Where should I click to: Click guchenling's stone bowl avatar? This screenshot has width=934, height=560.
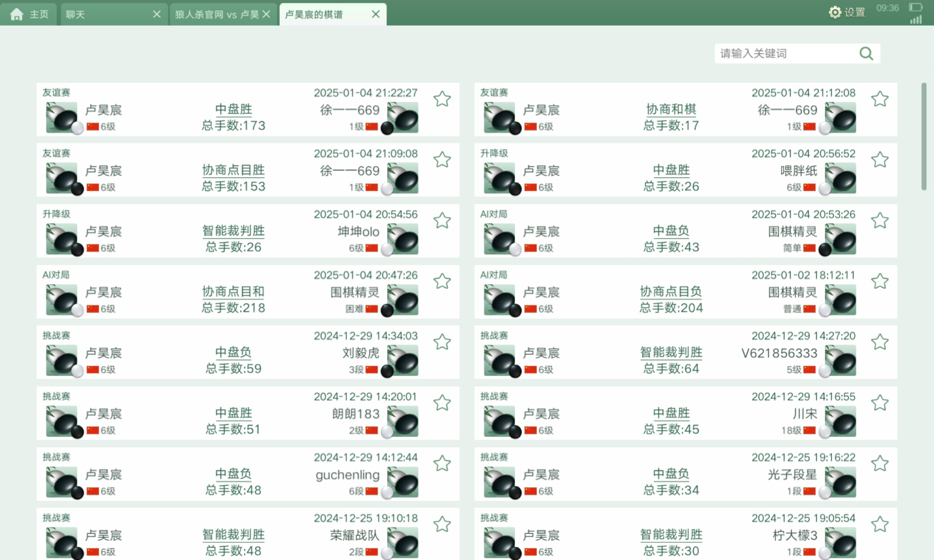pyautogui.click(x=403, y=482)
